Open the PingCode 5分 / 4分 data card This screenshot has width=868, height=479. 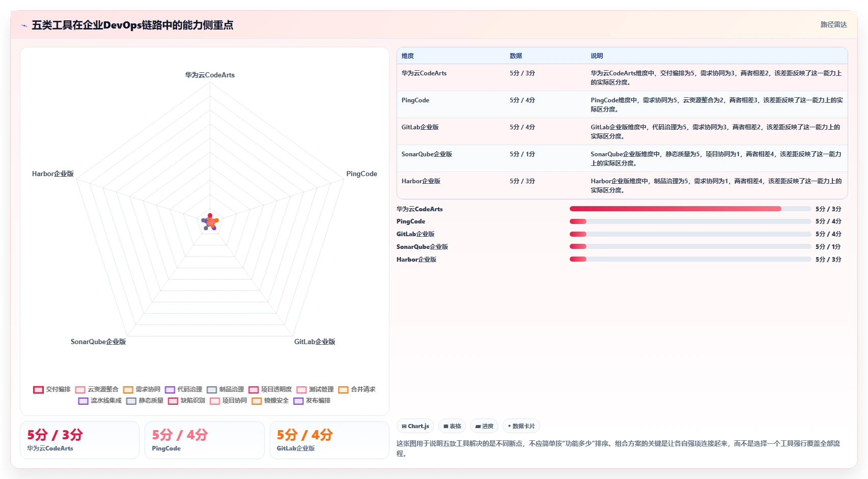point(205,440)
